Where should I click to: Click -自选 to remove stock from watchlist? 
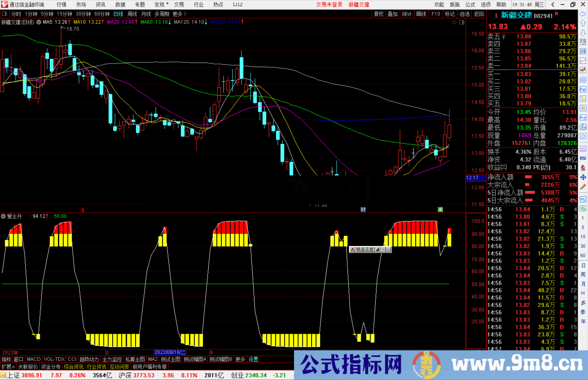pyautogui.click(x=464, y=14)
